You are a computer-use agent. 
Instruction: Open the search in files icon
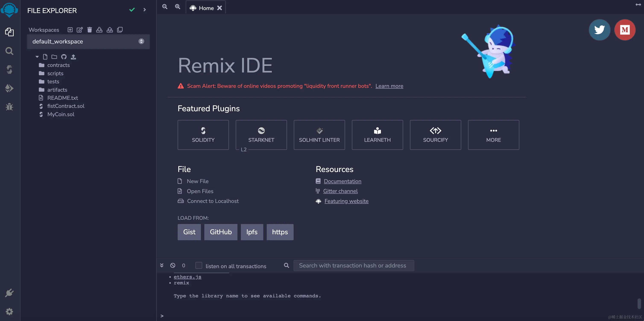[9, 51]
